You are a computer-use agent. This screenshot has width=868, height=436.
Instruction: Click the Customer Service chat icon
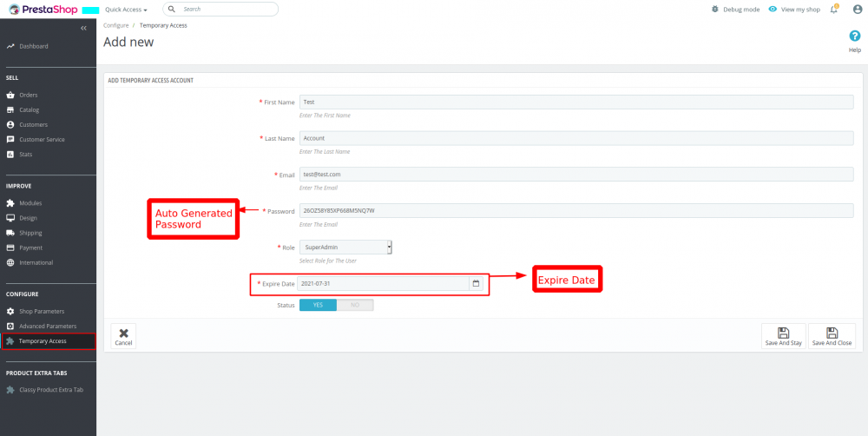pyautogui.click(x=10, y=140)
